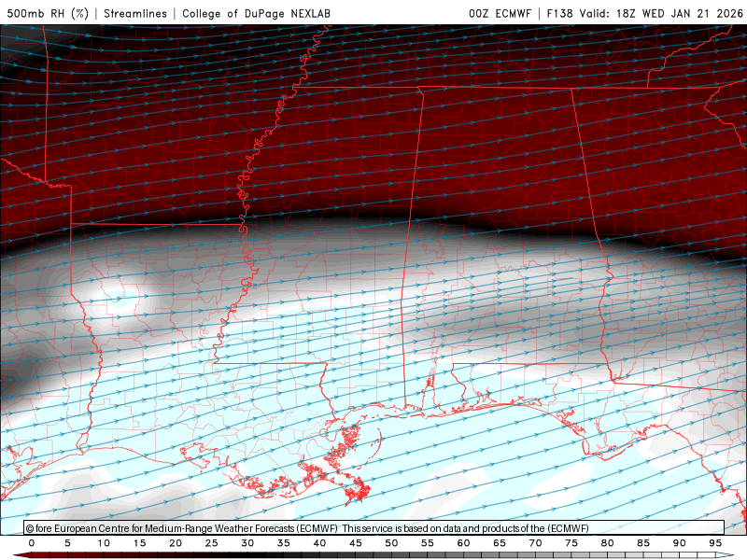Click the '500mb RH (%)' title text
Image resolution: width=747 pixels, height=560 pixels.
[48, 13]
